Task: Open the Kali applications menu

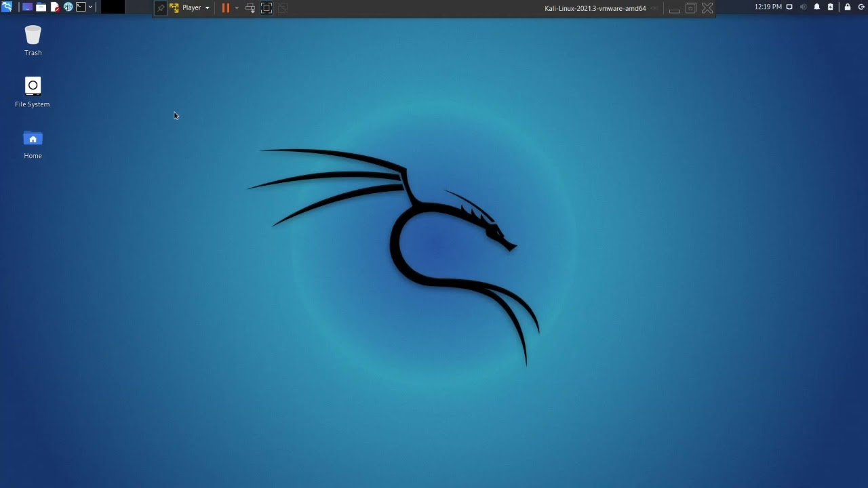Action: [7, 7]
